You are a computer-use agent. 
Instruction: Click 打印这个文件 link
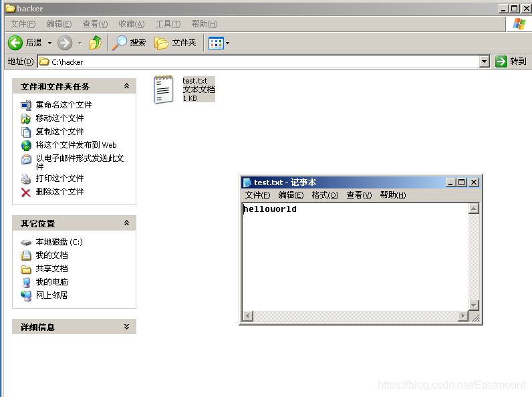tap(59, 178)
